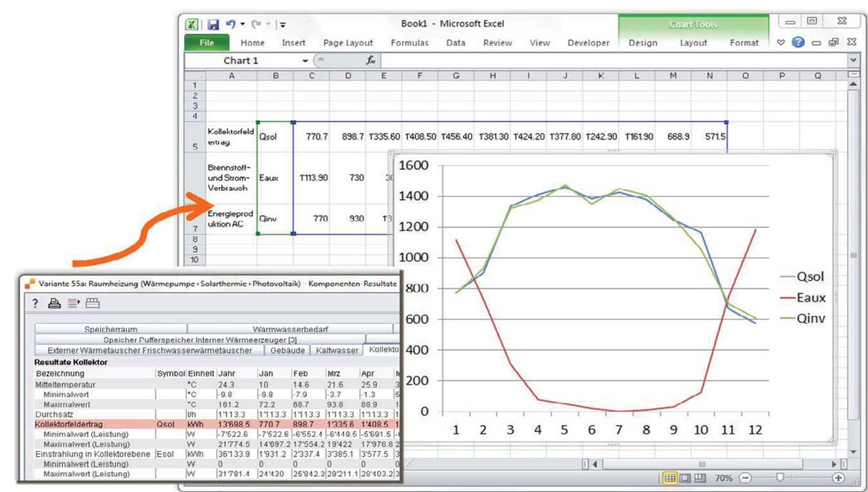Click the vertical scrollbar up arrow

coord(853,84)
